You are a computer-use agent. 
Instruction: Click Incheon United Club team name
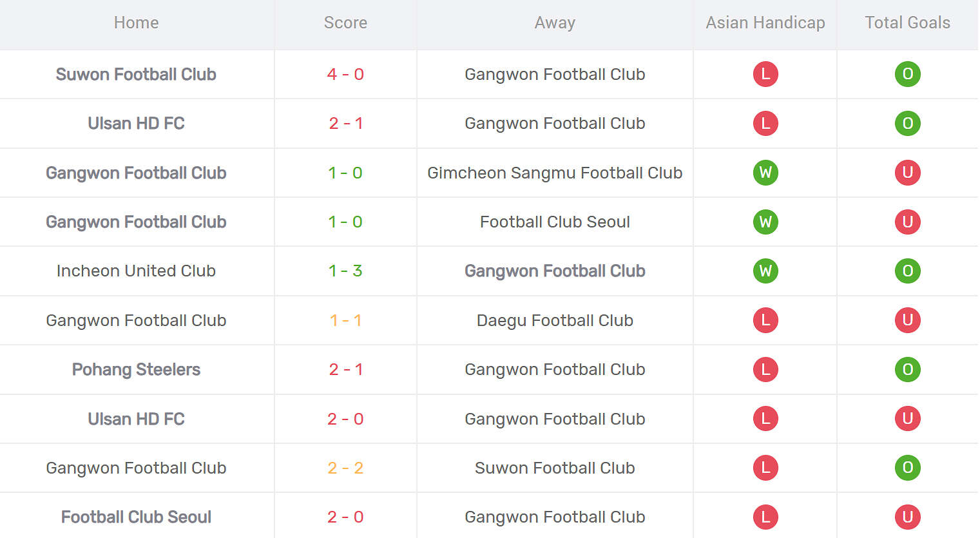pyautogui.click(x=136, y=271)
